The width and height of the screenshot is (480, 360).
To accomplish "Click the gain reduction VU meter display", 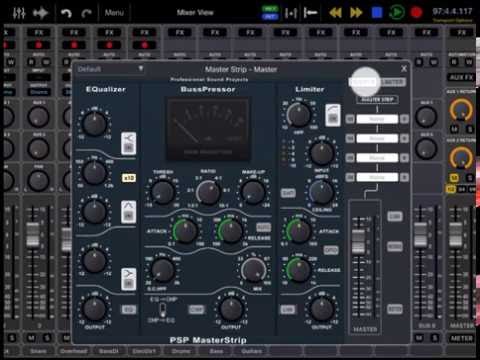I will (208, 129).
